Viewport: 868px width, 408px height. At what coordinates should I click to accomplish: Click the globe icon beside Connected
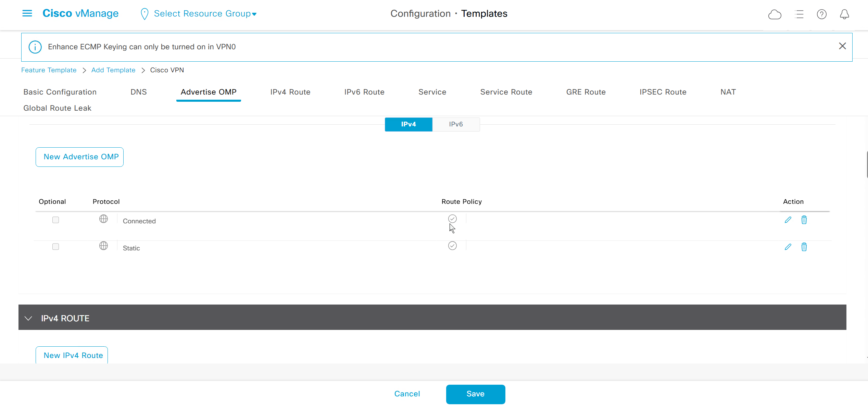coord(103,219)
